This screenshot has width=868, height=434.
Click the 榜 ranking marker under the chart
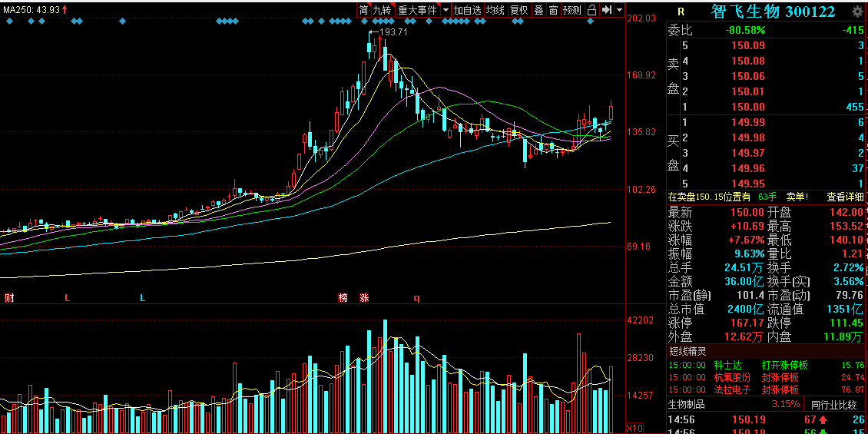[x=343, y=298]
